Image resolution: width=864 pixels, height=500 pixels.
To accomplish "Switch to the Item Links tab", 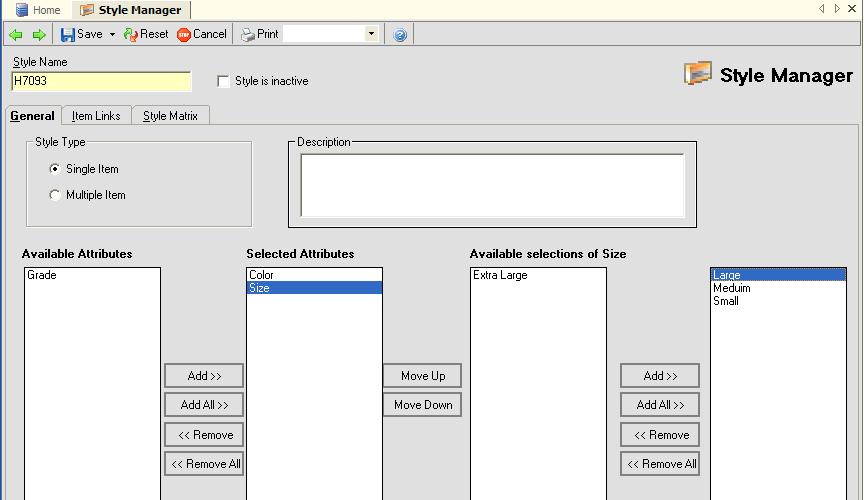I will 96,116.
